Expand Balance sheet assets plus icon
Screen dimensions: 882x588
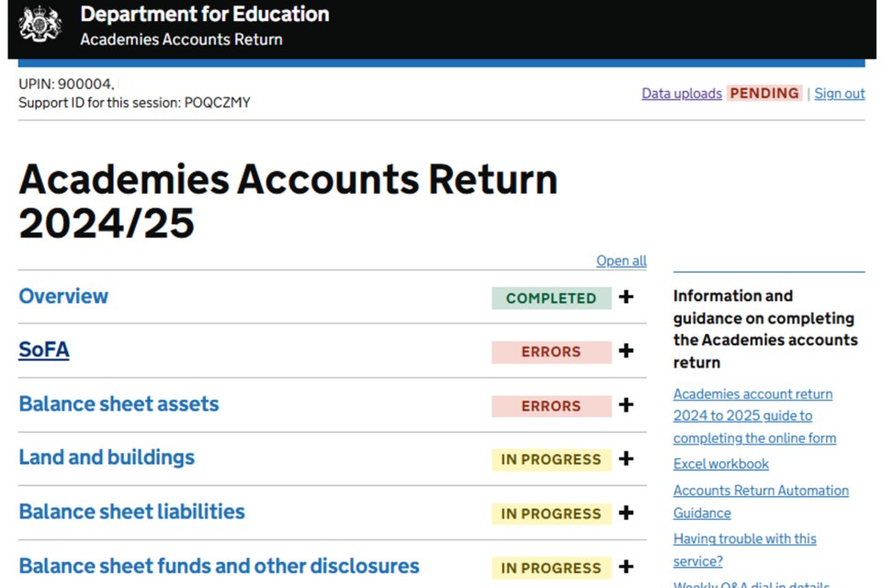coord(627,405)
